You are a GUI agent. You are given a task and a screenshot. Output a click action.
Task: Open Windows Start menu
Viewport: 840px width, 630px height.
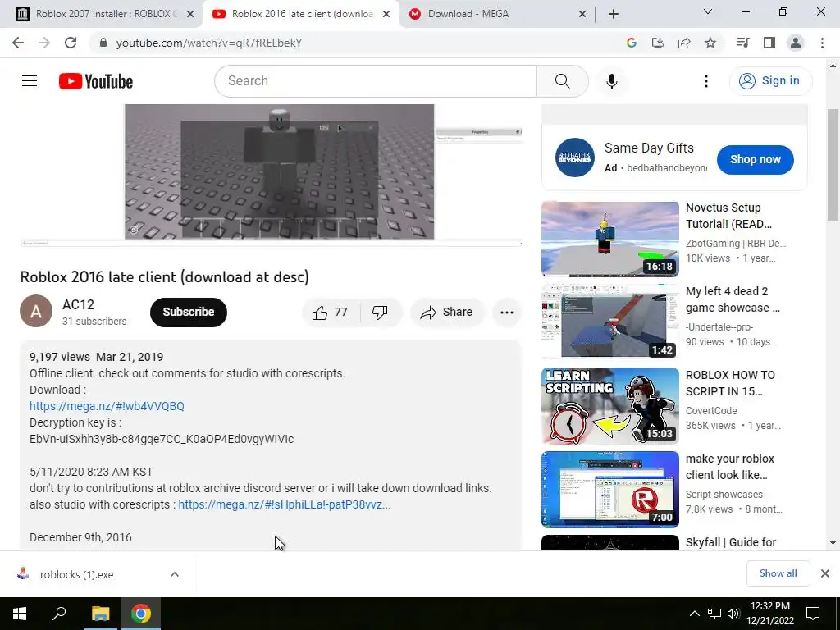click(20, 614)
